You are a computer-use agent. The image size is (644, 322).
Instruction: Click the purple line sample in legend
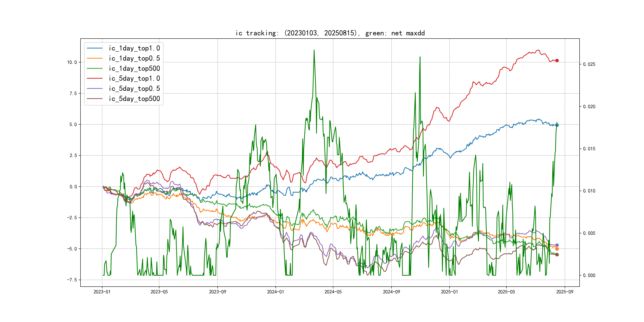[95, 88]
